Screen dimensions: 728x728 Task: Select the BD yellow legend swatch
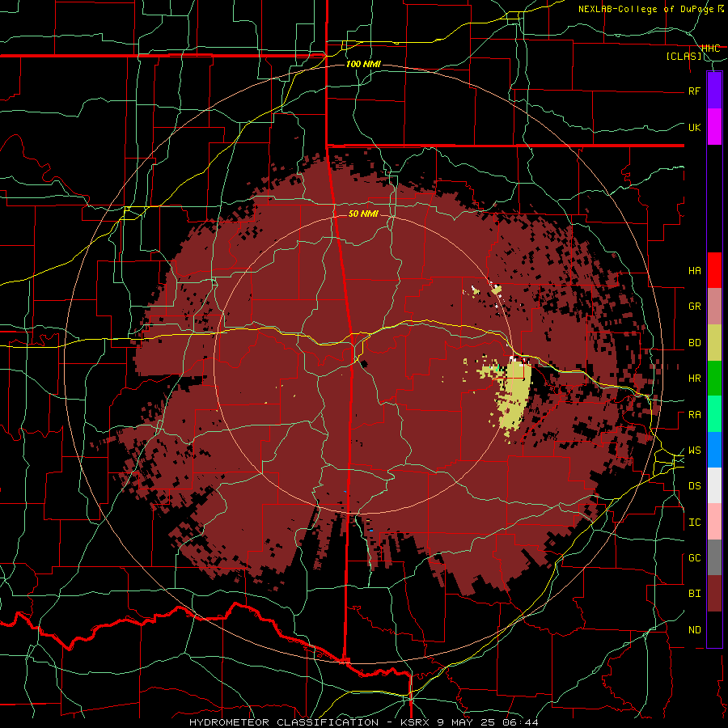714,342
